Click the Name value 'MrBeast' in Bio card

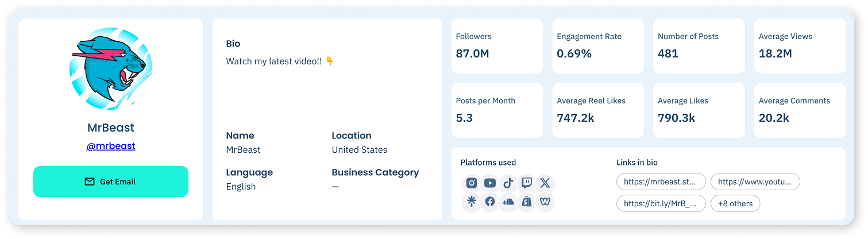click(x=243, y=150)
